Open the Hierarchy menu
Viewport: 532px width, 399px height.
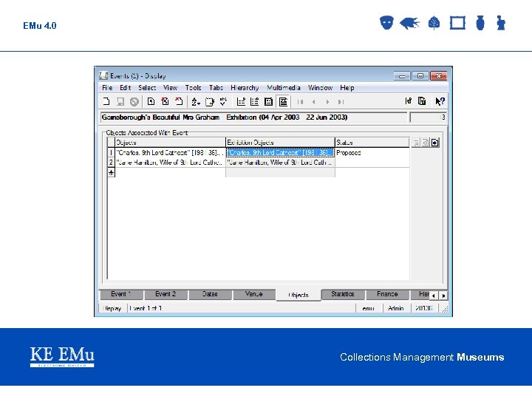[x=245, y=87]
